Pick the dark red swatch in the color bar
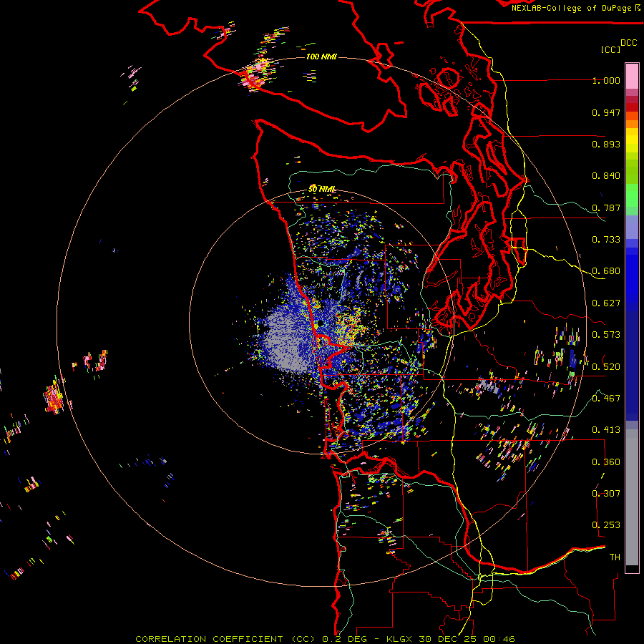 click(x=632, y=107)
